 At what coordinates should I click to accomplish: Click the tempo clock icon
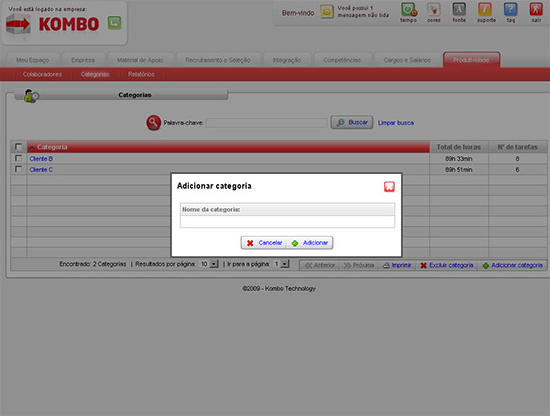pyautogui.click(x=409, y=9)
